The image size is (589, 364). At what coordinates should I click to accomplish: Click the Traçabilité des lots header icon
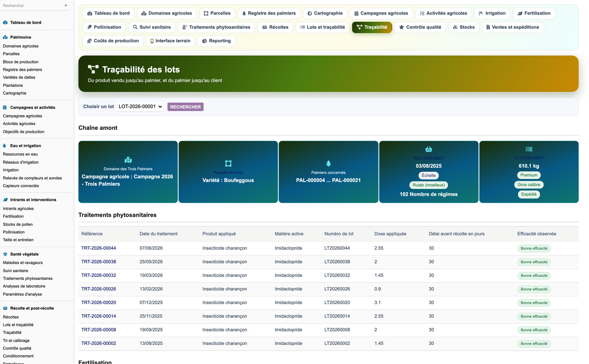(x=93, y=70)
